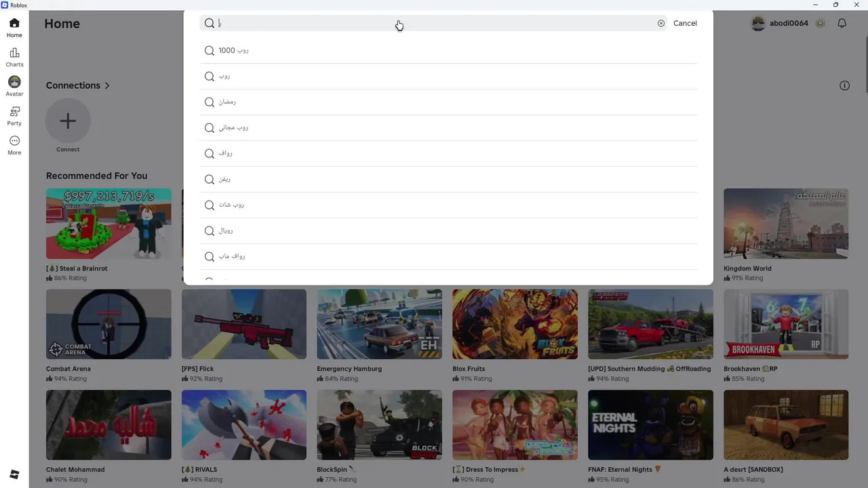Click the Robux balance icon
The image size is (868, 488).
(x=820, y=23)
